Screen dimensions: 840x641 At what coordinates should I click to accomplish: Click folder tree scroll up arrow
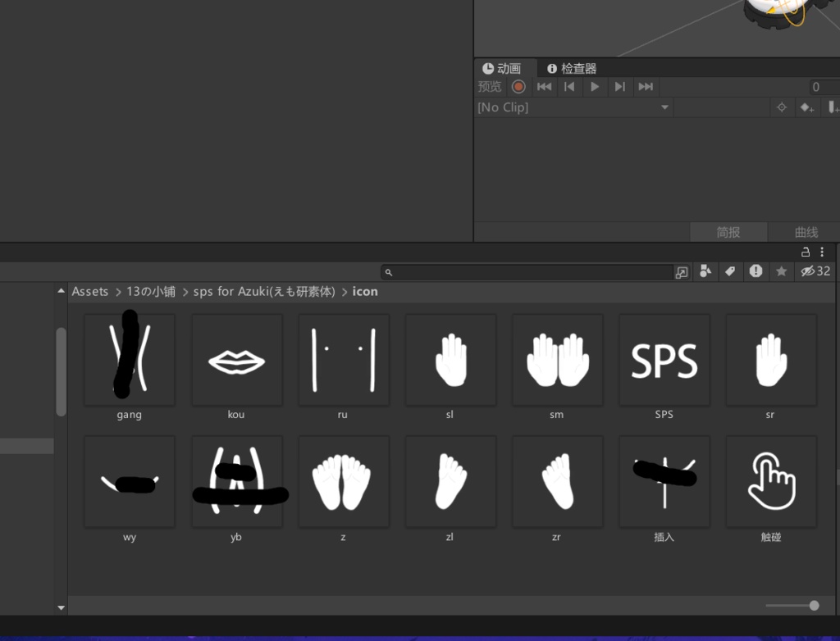click(61, 291)
